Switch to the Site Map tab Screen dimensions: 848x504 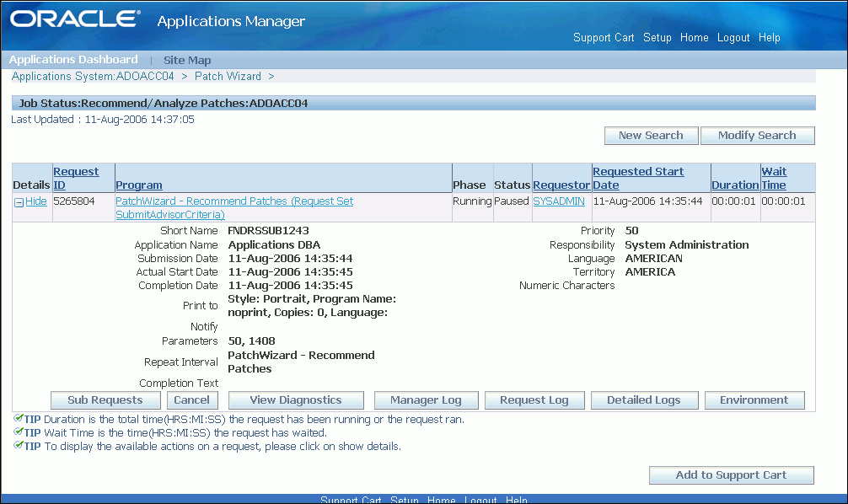tap(187, 60)
